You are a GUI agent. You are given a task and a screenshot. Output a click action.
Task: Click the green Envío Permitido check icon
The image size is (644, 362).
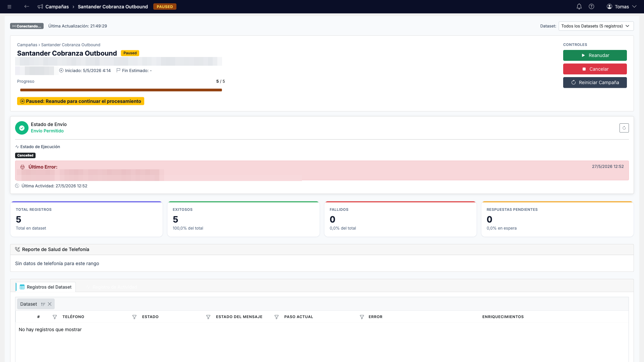[x=22, y=128]
